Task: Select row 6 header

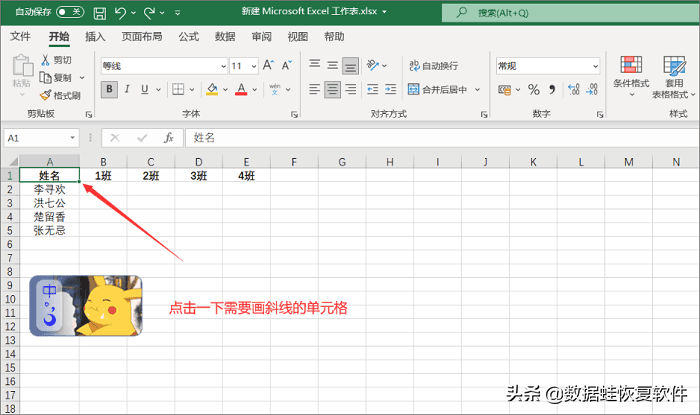Action: point(10,244)
